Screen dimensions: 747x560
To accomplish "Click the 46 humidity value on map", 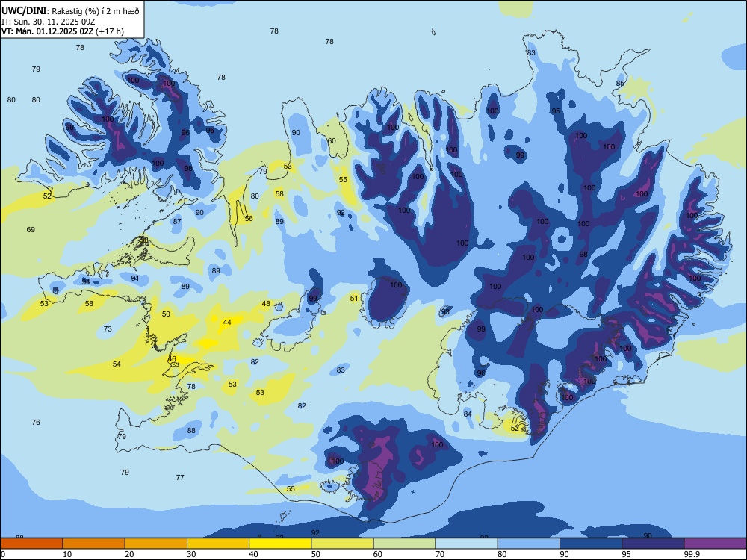I will tap(172, 359).
